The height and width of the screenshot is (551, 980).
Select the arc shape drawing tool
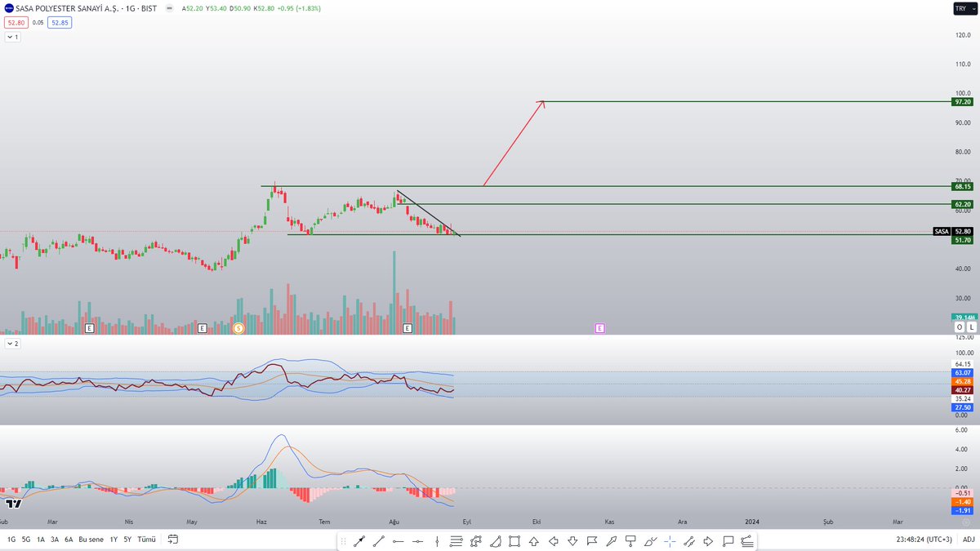click(496, 540)
